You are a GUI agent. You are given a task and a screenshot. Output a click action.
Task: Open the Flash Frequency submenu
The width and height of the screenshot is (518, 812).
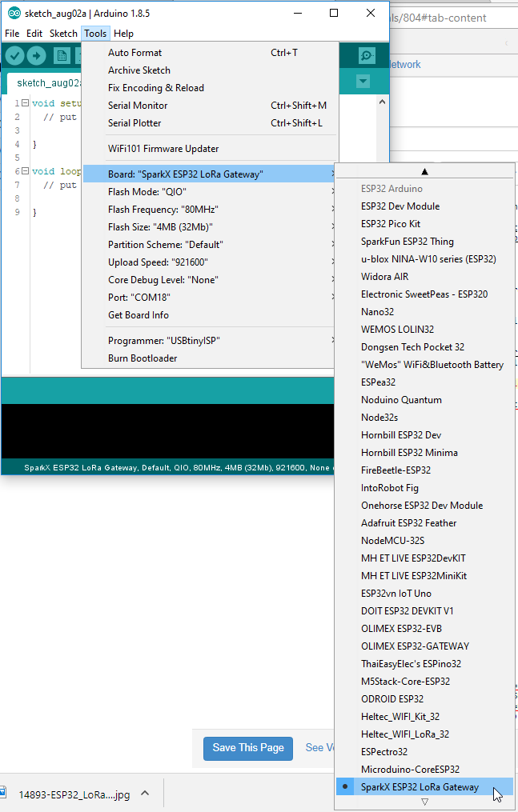(x=163, y=210)
